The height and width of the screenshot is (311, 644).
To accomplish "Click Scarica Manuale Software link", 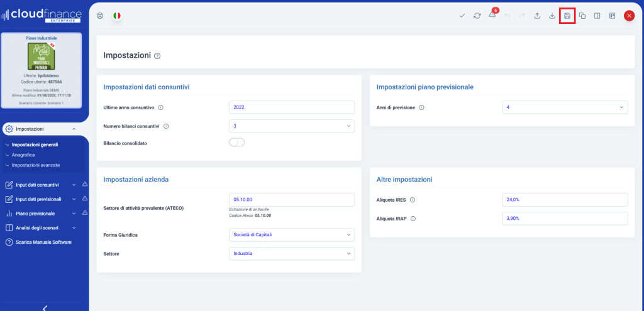I will point(43,242).
